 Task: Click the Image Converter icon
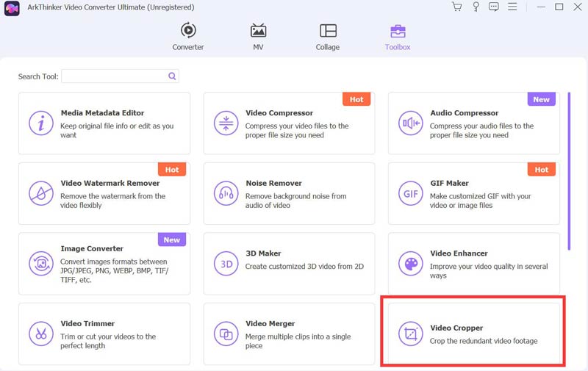pyautogui.click(x=41, y=264)
